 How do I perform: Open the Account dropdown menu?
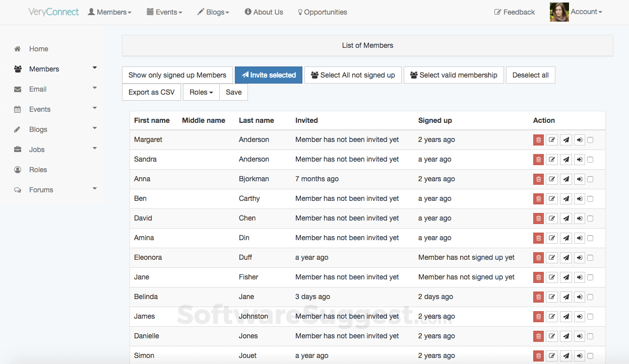586,12
